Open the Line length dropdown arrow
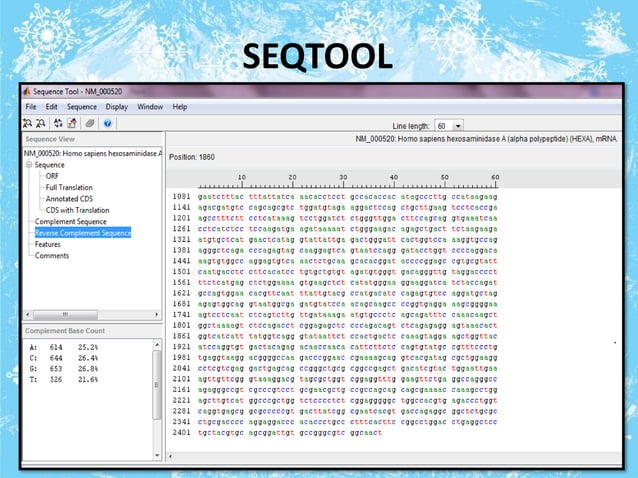Viewport: 638px width, 478px height. (x=458, y=126)
